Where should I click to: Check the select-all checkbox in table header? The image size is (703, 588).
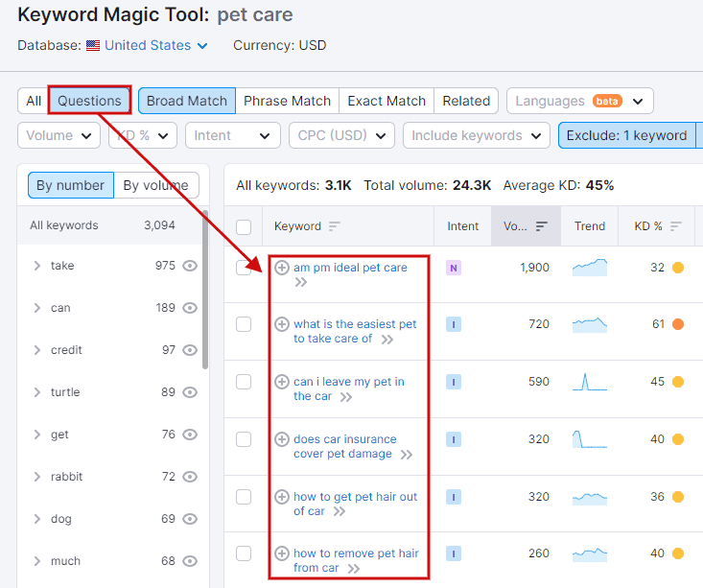pos(244,227)
